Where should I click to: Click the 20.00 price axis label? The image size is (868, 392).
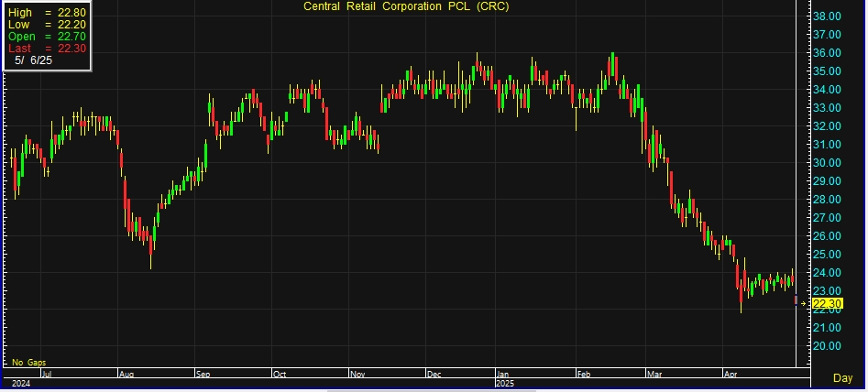(827, 346)
